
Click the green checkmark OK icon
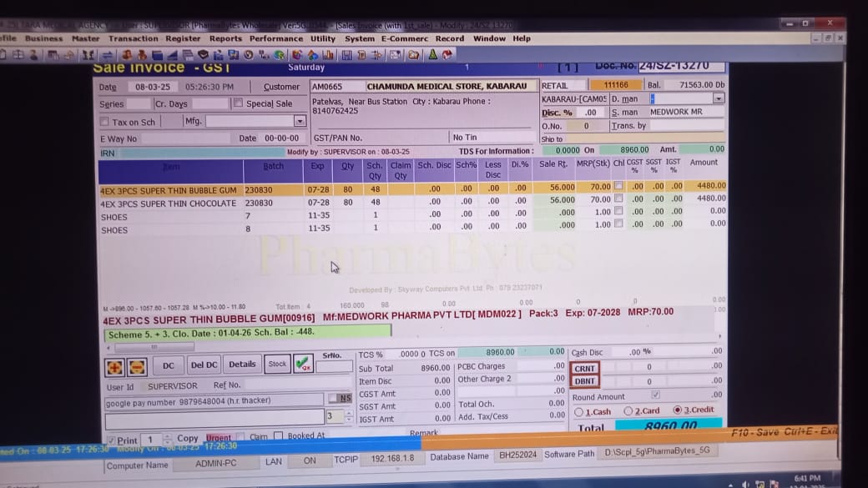click(303, 365)
